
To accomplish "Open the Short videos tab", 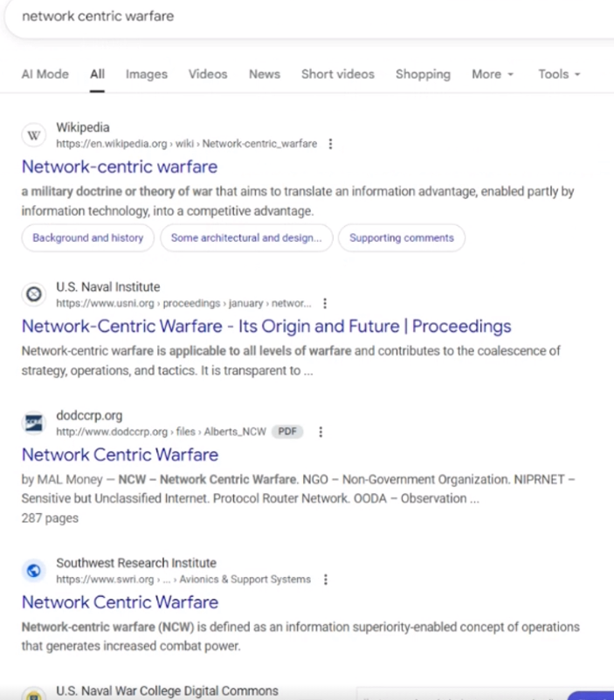I will [x=337, y=74].
